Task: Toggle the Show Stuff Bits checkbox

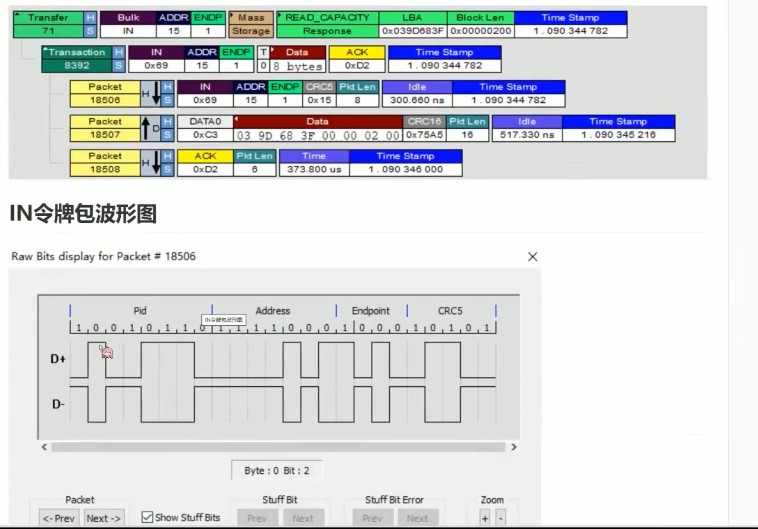Action: [x=148, y=518]
